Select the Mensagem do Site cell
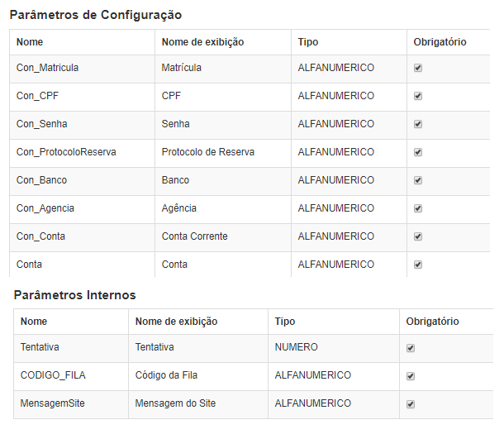 198,404
